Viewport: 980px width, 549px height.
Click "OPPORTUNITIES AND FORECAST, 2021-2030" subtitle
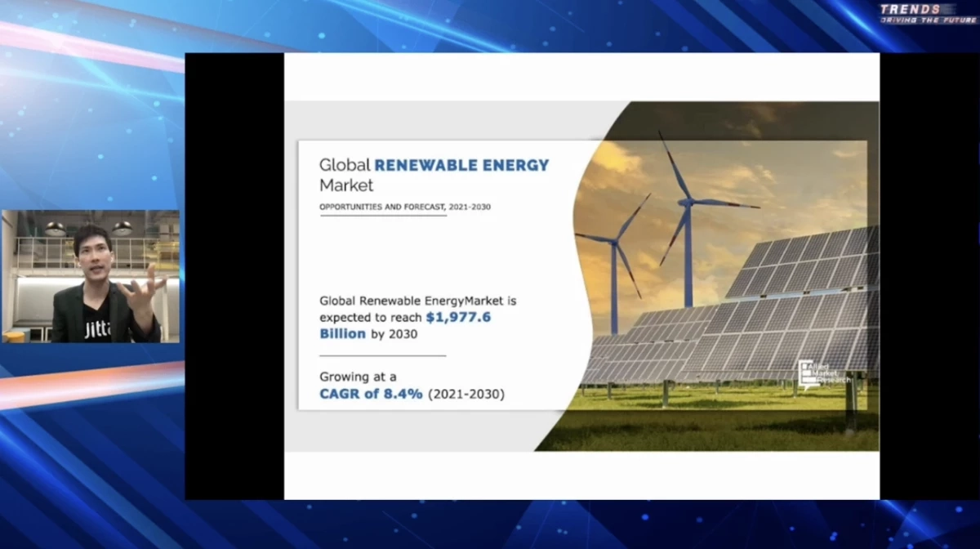(x=404, y=207)
